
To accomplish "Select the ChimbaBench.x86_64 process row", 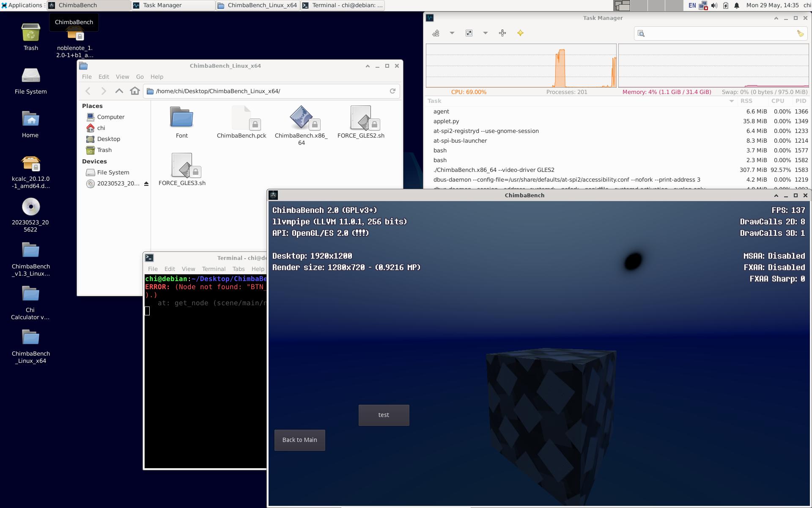I will tap(494, 170).
